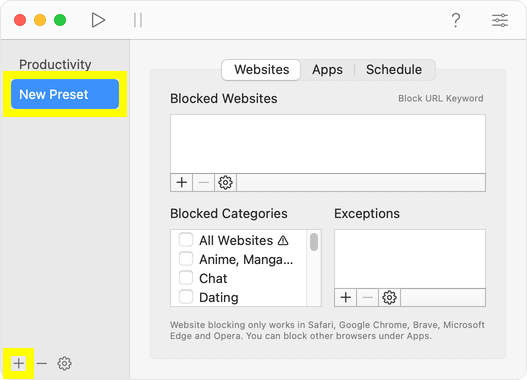Viewport: 527px width, 380px height.
Task: Add a blocked website with the plus button
Action: pos(181,182)
